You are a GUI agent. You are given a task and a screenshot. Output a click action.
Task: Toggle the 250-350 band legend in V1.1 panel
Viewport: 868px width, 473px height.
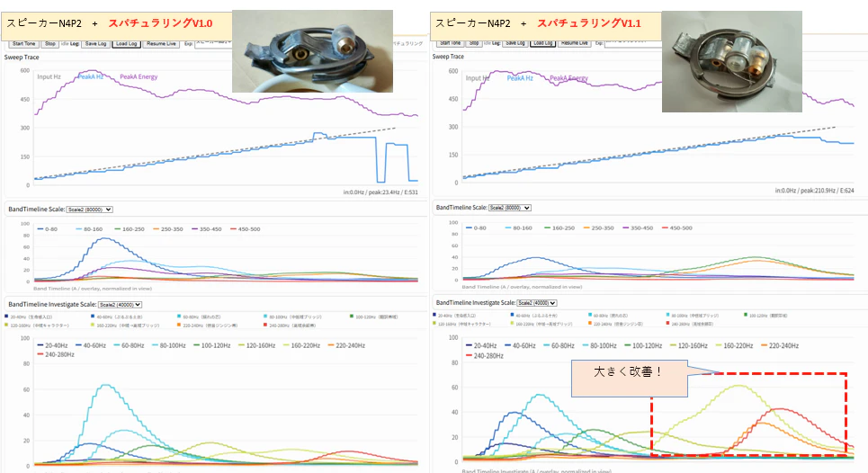pos(598,228)
